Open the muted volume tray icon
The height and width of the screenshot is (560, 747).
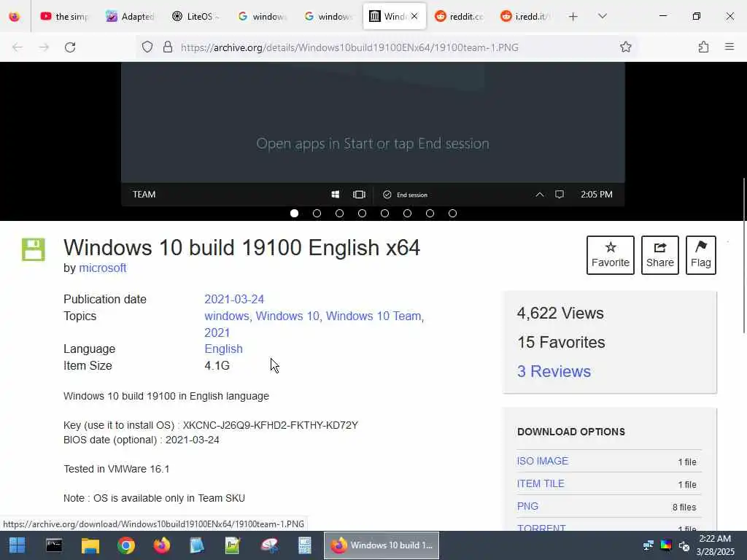click(x=684, y=545)
